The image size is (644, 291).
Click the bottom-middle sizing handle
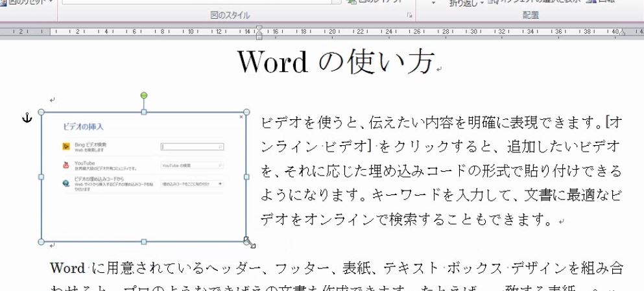click(x=144, y=242)
